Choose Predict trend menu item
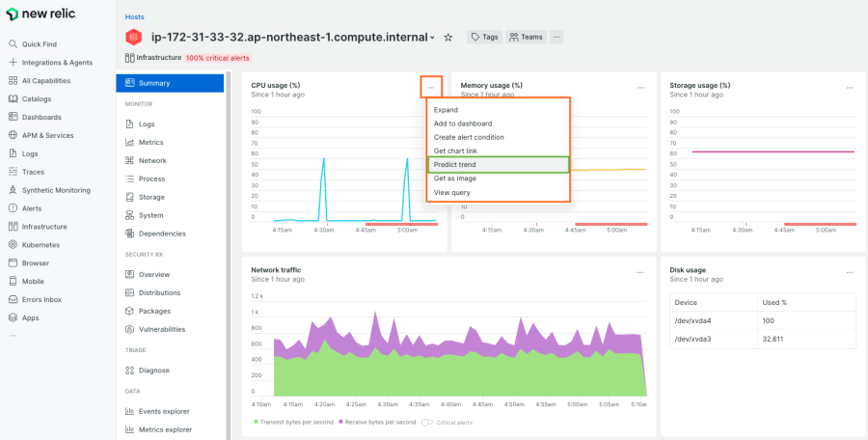868x440 pixels. click(x=499, y=165)
